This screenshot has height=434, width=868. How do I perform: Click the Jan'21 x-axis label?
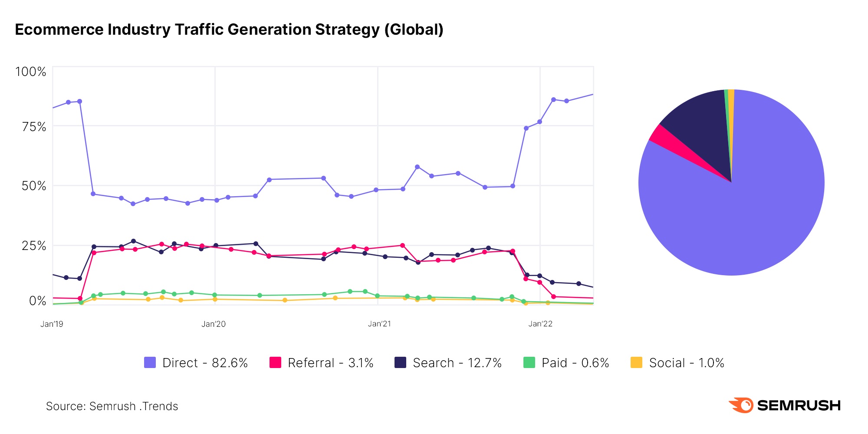pos(379,324)
